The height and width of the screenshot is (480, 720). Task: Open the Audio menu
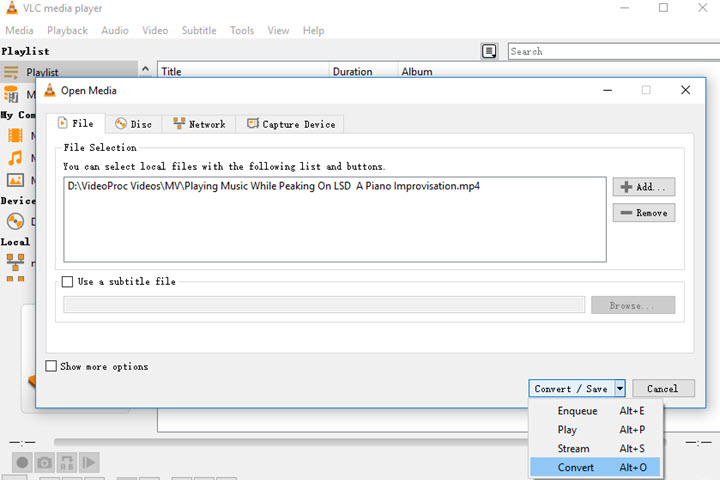[x=115, y=30]
